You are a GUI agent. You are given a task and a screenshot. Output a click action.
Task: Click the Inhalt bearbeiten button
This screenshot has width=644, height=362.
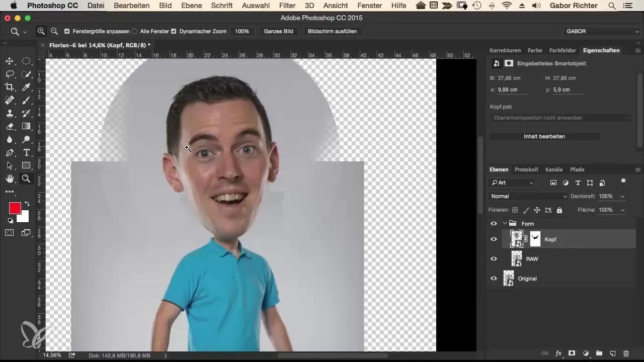point(544,136)
